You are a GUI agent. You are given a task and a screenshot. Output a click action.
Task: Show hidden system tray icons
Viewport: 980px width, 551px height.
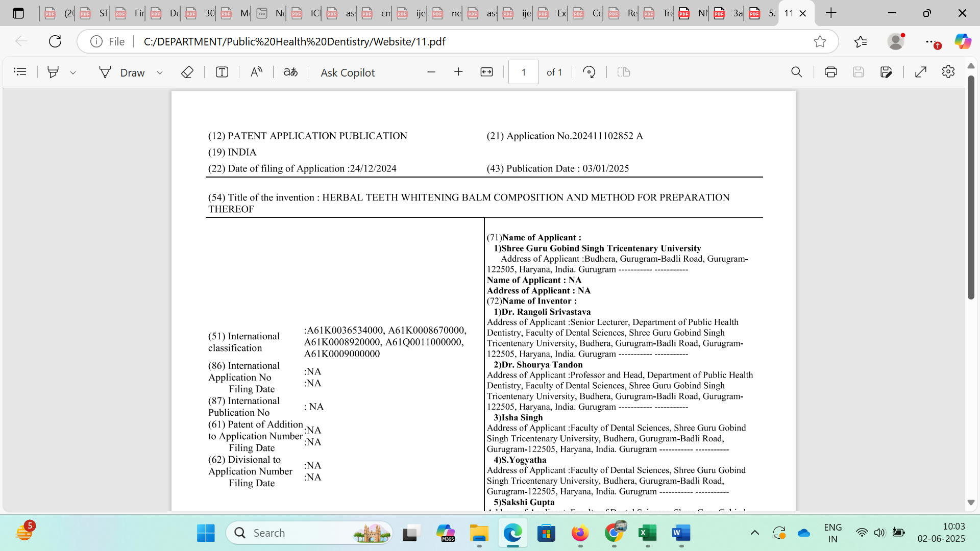(754, 533)
